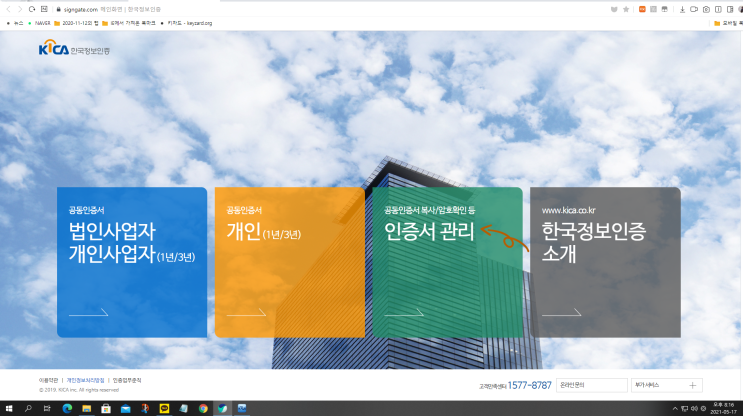Open the browser downloads arrow icon
743x416 pixels.
click(682, 9)
